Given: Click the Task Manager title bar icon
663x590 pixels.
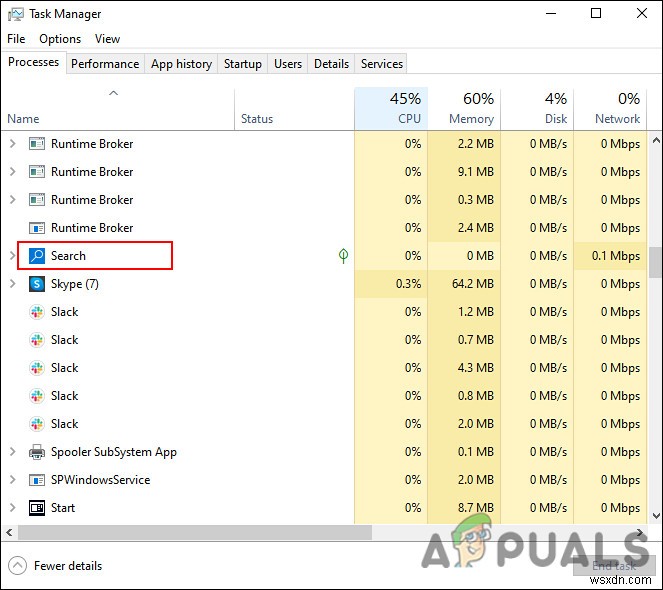Looking at the screenshot, I should [x=16, y=14].
